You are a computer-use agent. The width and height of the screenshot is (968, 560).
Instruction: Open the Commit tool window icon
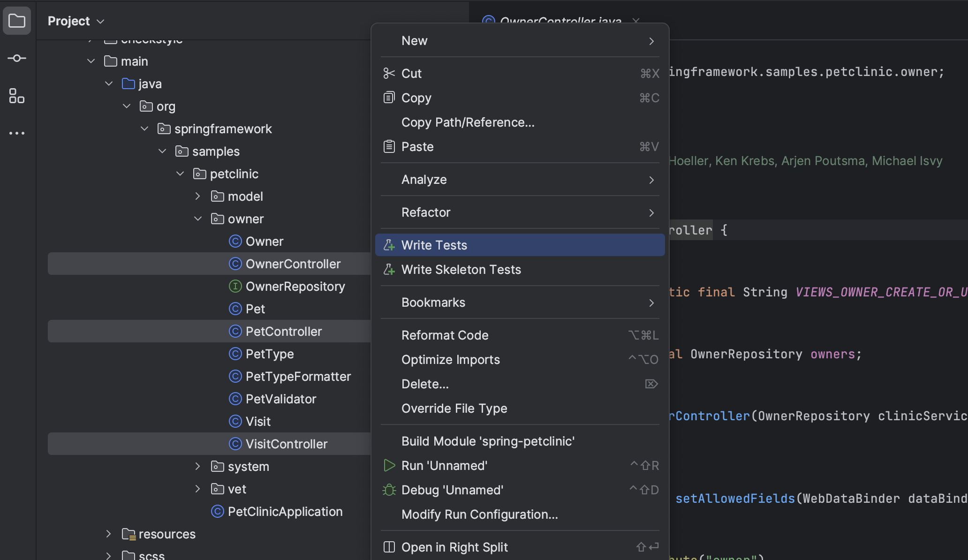point(17,58)
